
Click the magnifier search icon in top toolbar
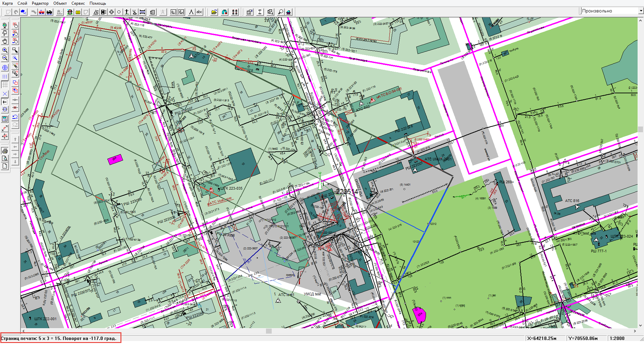pyautogui.click(x=280, y=12)
